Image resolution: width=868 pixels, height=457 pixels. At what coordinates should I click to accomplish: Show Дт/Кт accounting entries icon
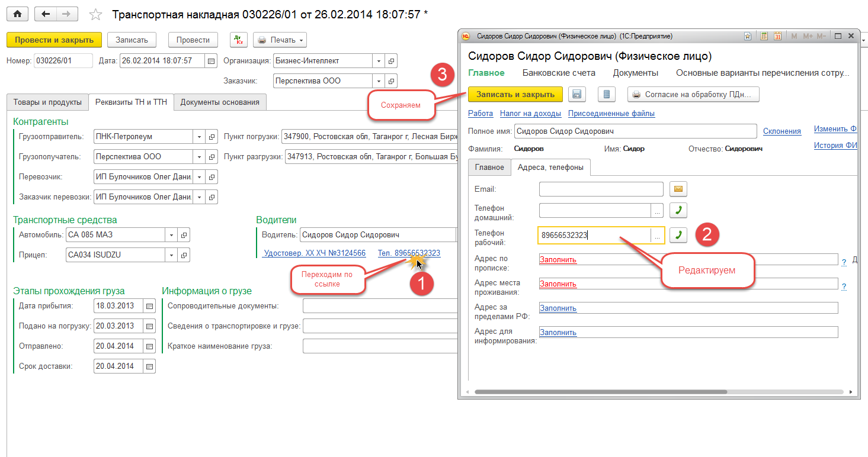click(239, 40)
